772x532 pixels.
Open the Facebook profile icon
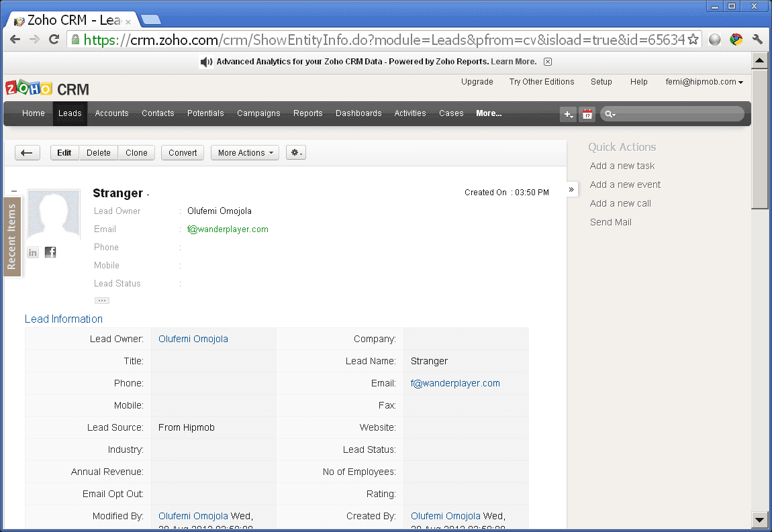coord(50,252)
